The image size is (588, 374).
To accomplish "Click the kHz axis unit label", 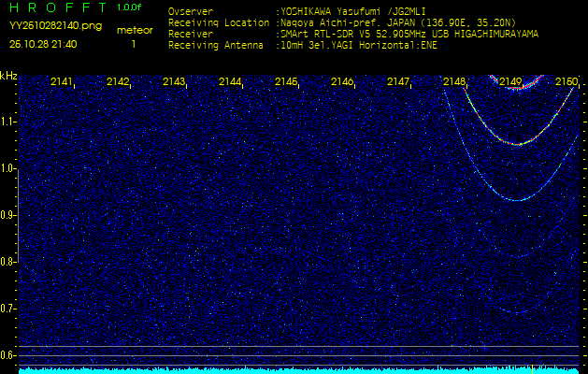I will 8,76.
